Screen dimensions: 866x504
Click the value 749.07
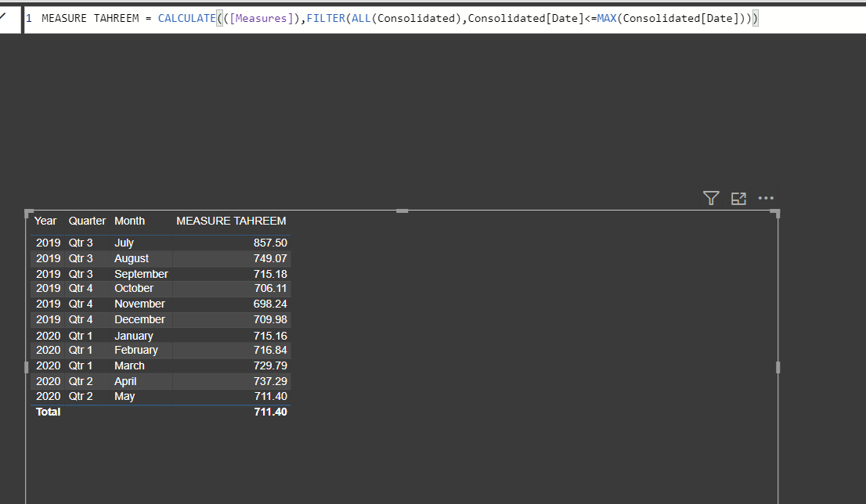click(270, 258)
